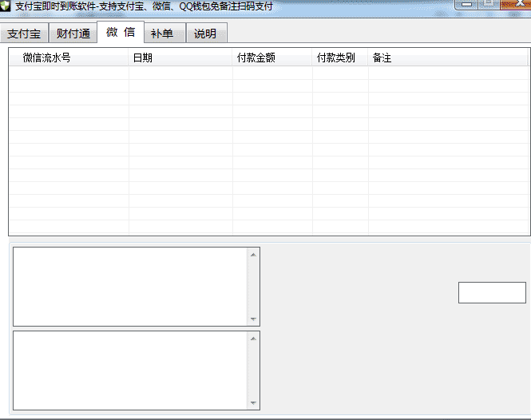
Task: Select the 付款类别 column header
Action: coord(339,57)
